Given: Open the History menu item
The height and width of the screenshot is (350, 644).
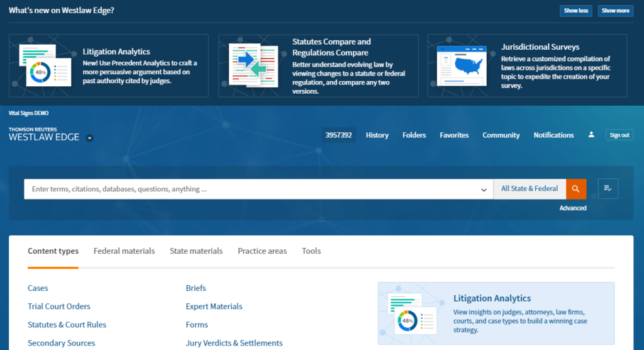Looking at the screenshot, I should click(377, 135).
